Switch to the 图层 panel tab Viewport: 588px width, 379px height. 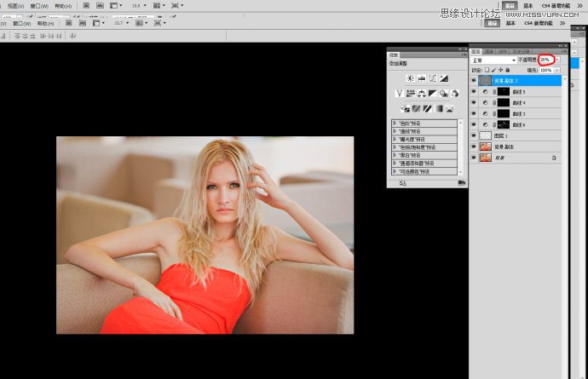[476, 51]
